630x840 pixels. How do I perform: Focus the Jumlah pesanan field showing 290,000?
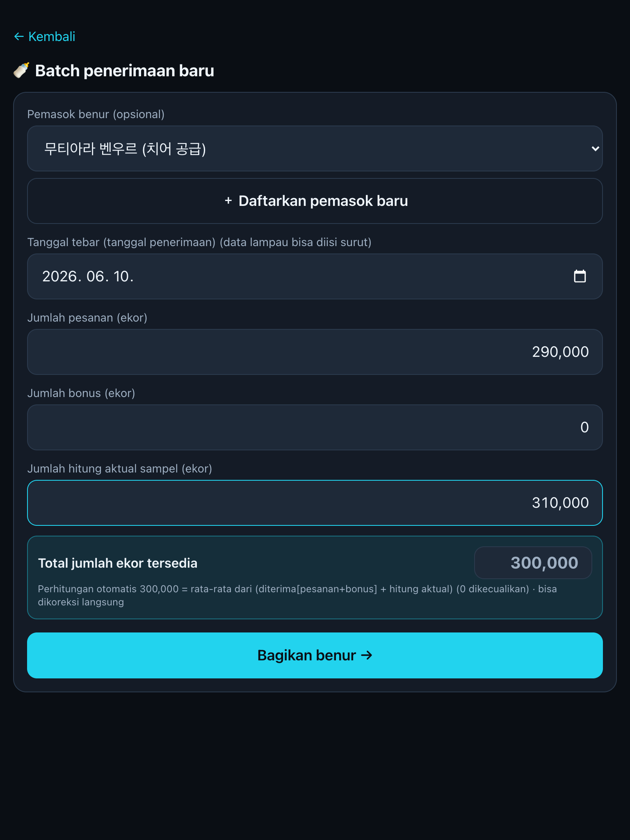click(x=315, y=352)
